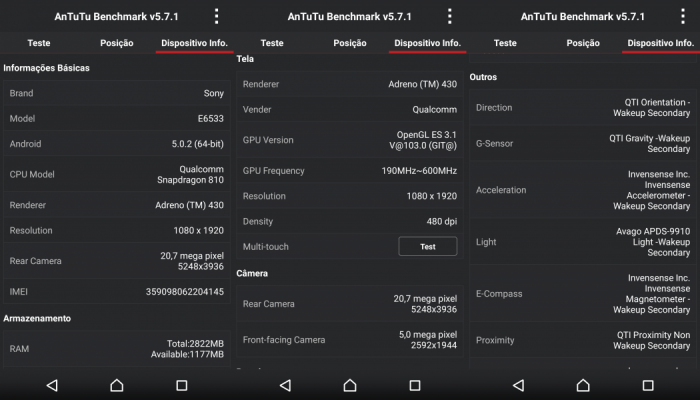Select Acceleration row Invensense Accelerometer
The height and width of the screenshot is (400, 700).
click(x=583, y=190)
